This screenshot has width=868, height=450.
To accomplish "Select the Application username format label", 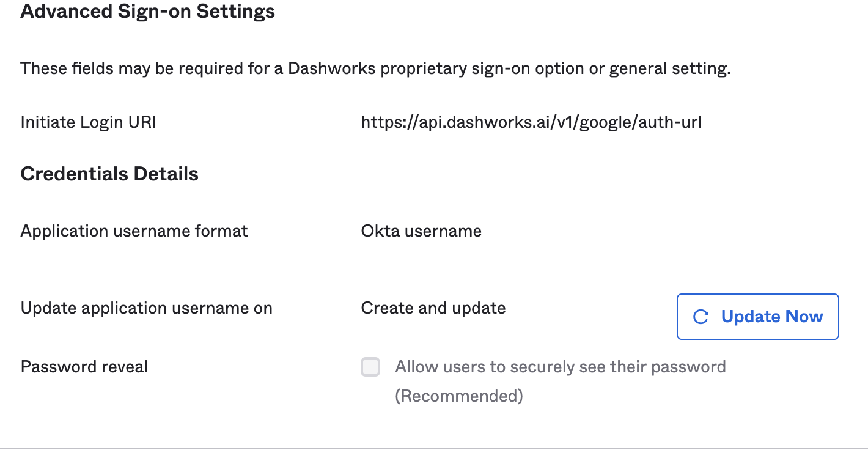I will coord(134,231).
